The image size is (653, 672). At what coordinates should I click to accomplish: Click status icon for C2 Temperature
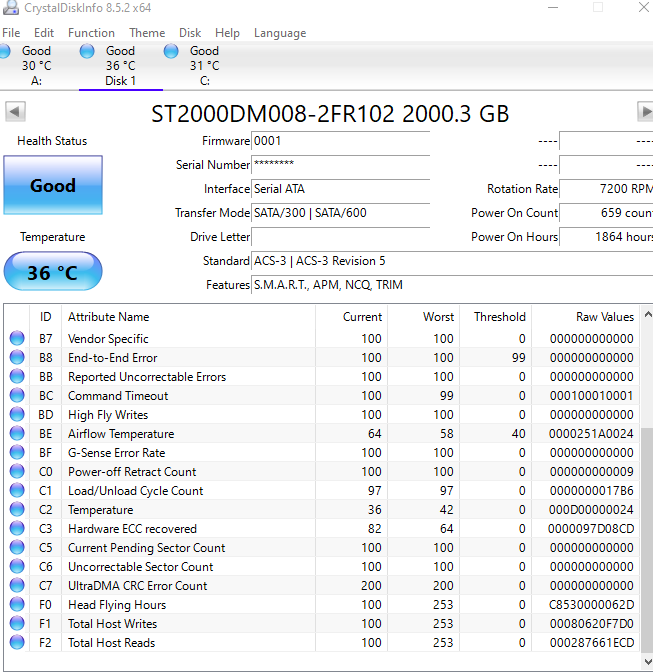(17, 509)
